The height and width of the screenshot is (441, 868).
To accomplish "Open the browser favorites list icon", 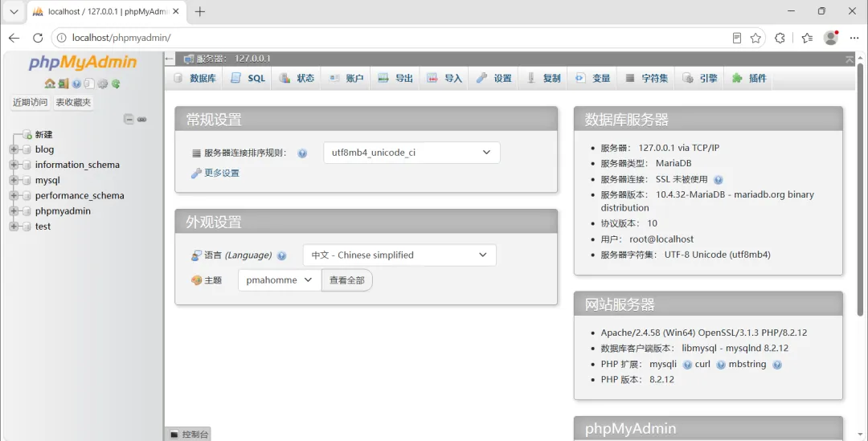I will point(807,38).
